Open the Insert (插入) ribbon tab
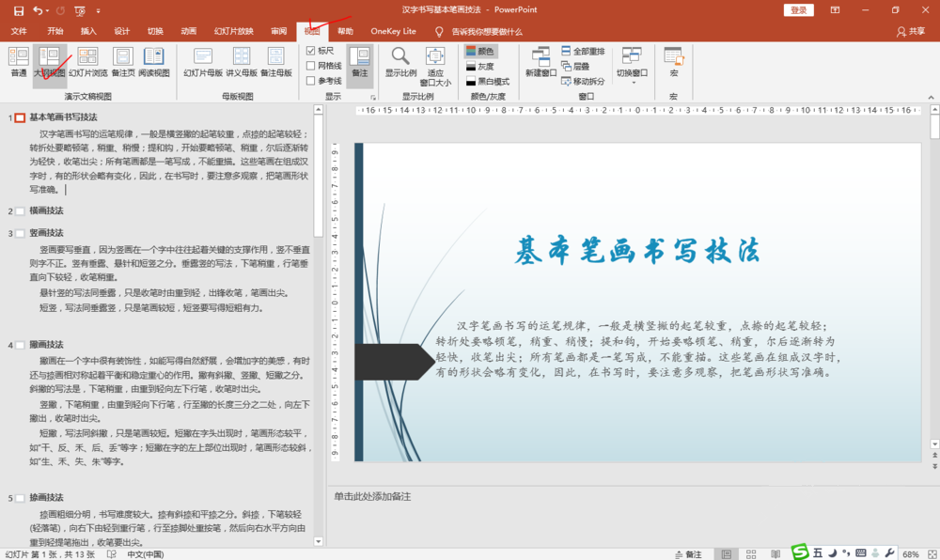The width and height of the screenshot is (940, 560). 88,31
